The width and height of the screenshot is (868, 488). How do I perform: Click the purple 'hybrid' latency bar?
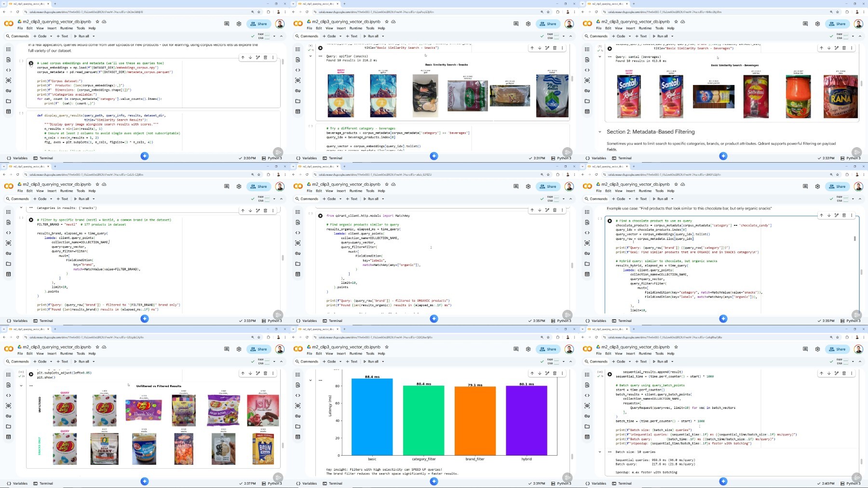[527, 420]
